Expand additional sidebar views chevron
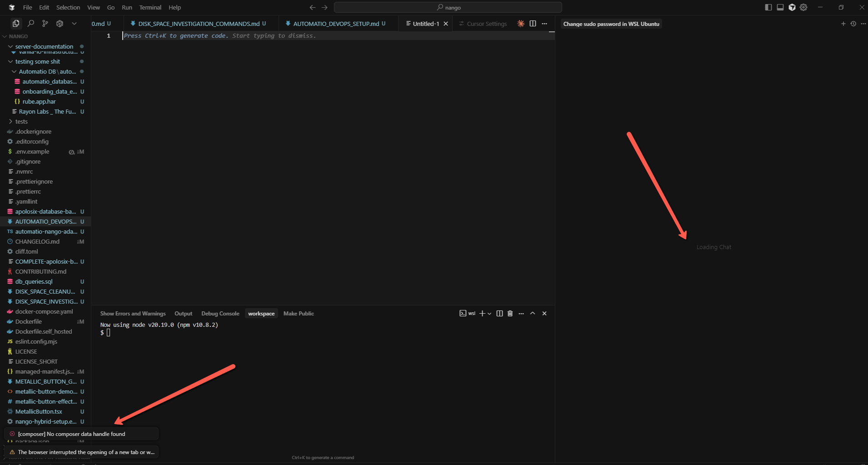This screenshot has height=465, width=868. 74,24
